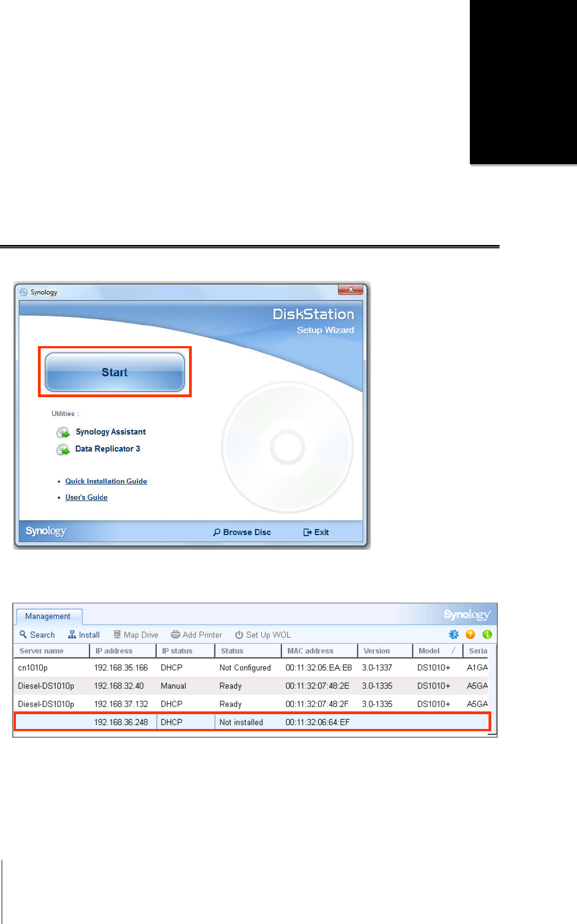Click Exit in the wizard footer

point(316,532)
